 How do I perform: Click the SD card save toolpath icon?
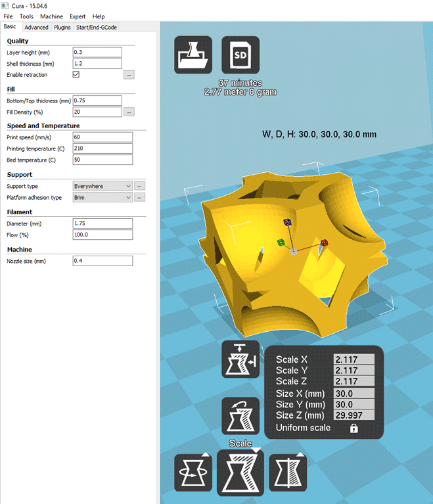click(240, 55)
